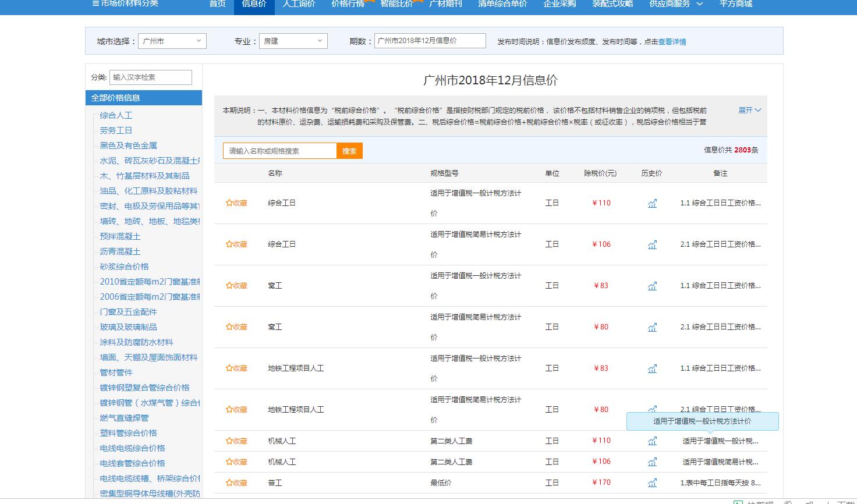View history chart for 窑工 ¥83

[652, 286]
